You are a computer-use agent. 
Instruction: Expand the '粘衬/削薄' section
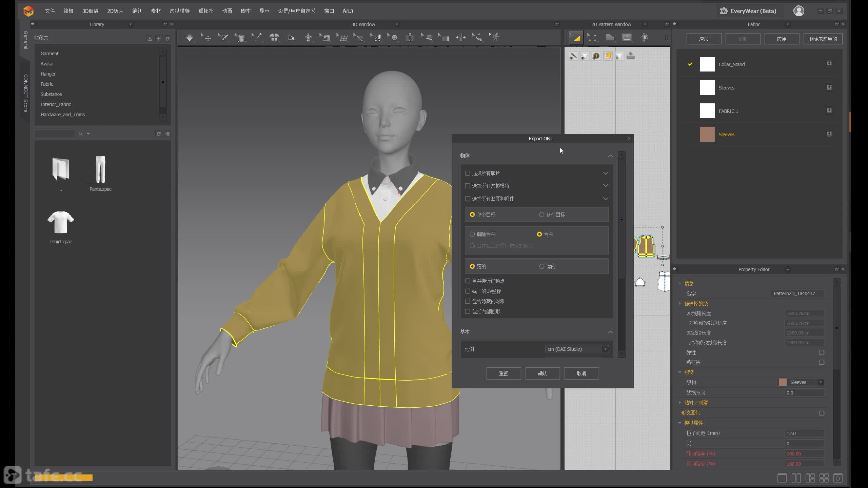coord(680,403)
